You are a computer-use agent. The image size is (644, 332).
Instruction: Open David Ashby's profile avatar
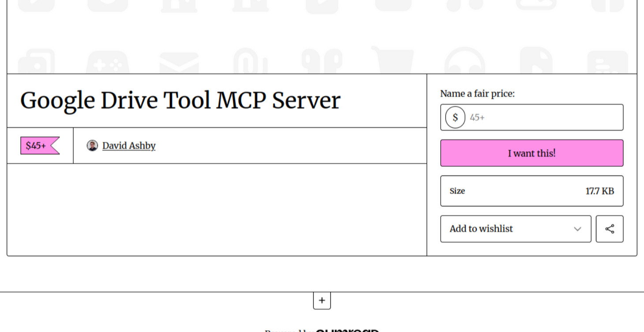92,146
